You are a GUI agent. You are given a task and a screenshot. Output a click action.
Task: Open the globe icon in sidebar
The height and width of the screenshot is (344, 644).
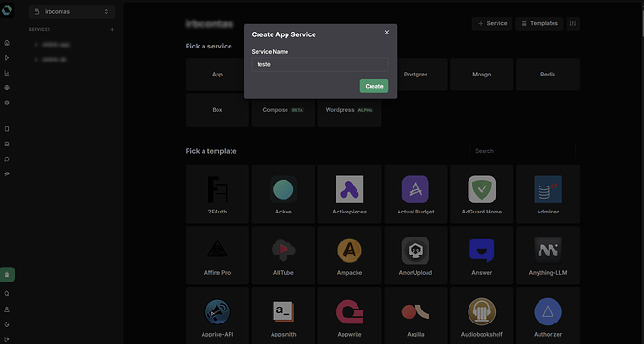(x=7, y=88)
